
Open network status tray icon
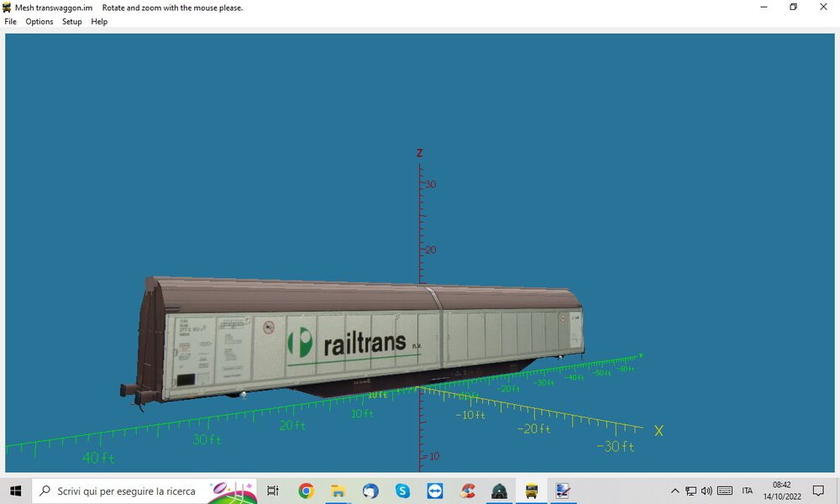tap(691, 491)
